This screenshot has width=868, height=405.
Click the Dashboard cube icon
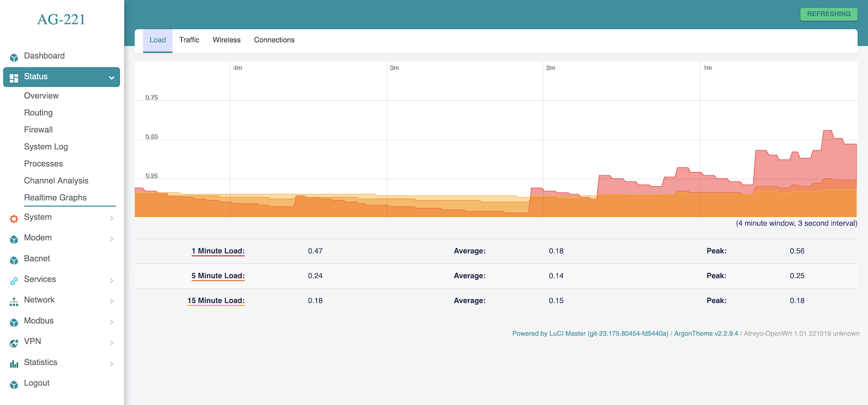pos(14,57)
